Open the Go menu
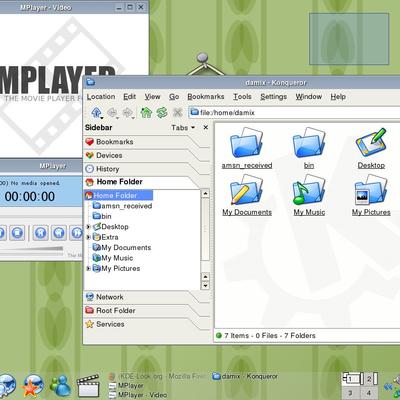400x400 pixels. [x=174, y=97]
